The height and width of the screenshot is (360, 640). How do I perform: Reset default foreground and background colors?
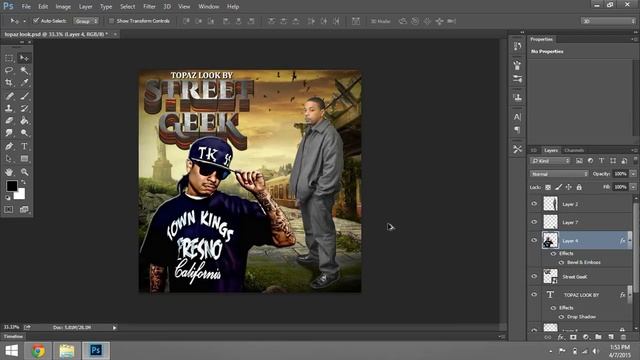(8, 198)
